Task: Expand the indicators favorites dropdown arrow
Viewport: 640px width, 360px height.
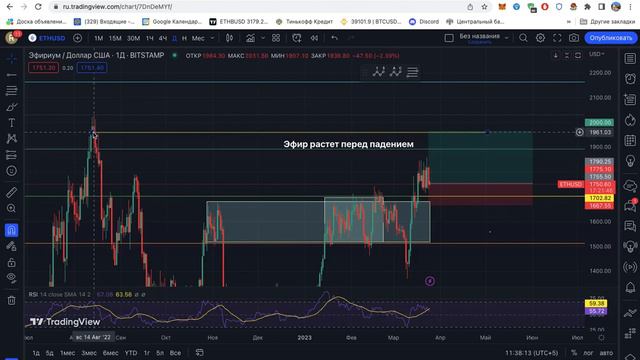Action: click(263, 38)
